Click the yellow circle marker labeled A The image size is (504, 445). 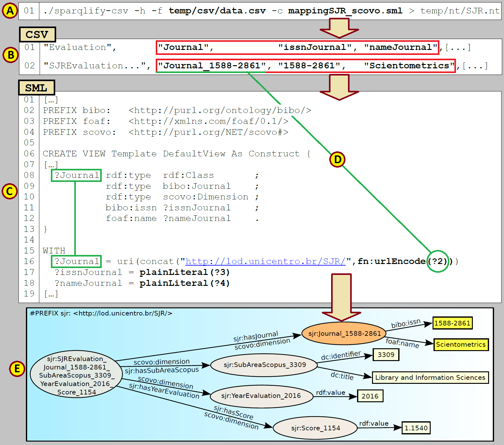10,11
